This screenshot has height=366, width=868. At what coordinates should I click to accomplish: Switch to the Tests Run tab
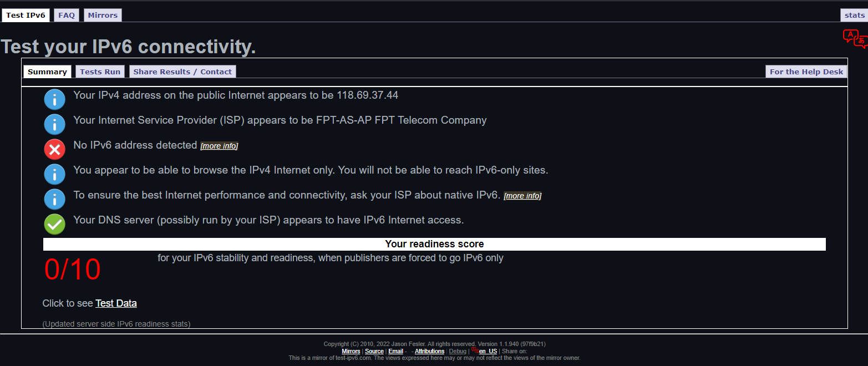(x=100, y=71)
